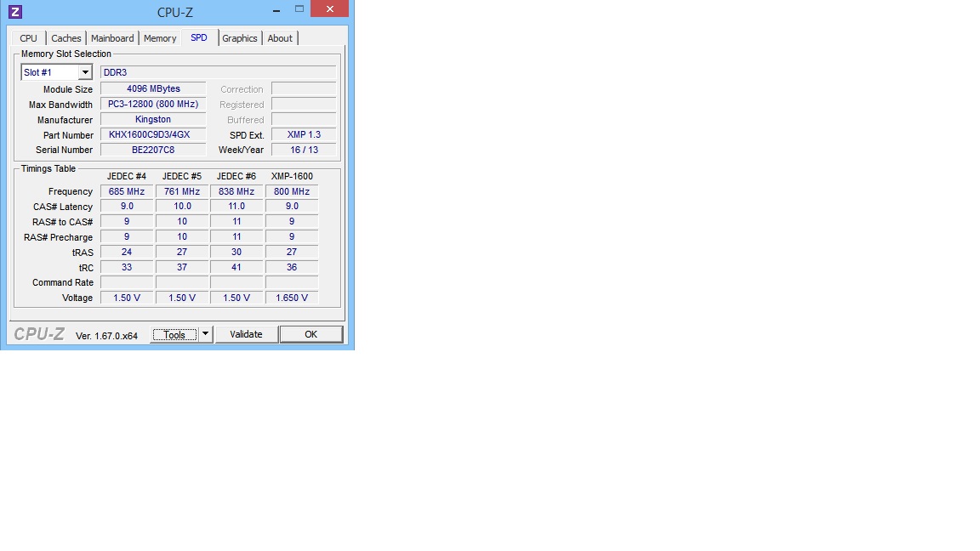
Task: Click the XMP-1600 column header
Action: point(292,176)
